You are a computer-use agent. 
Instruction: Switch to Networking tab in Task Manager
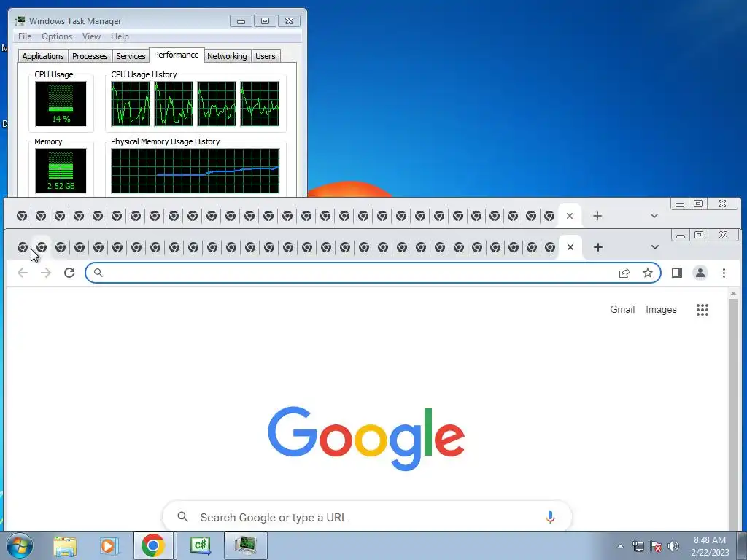[x=227, y=56]
